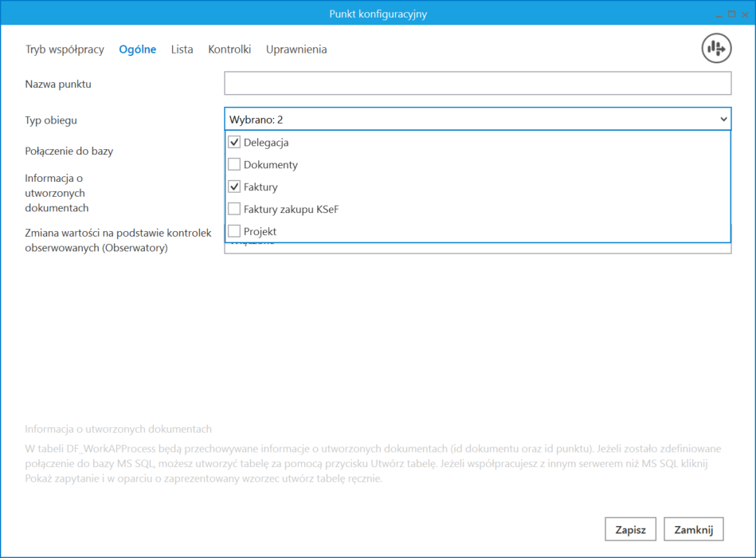
Task: Maximize the Punkt konfiguracyjny window
Action: tap(731, 14)
